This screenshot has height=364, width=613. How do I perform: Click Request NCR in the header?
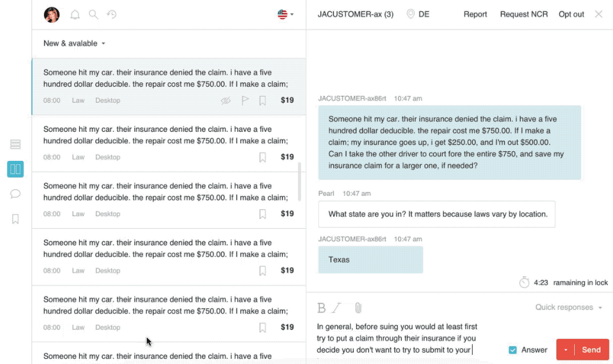coord(523,14)
